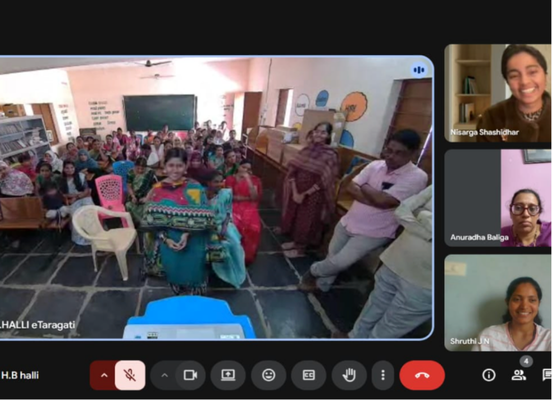Expand audio settings arrow next to microphone

104,375
